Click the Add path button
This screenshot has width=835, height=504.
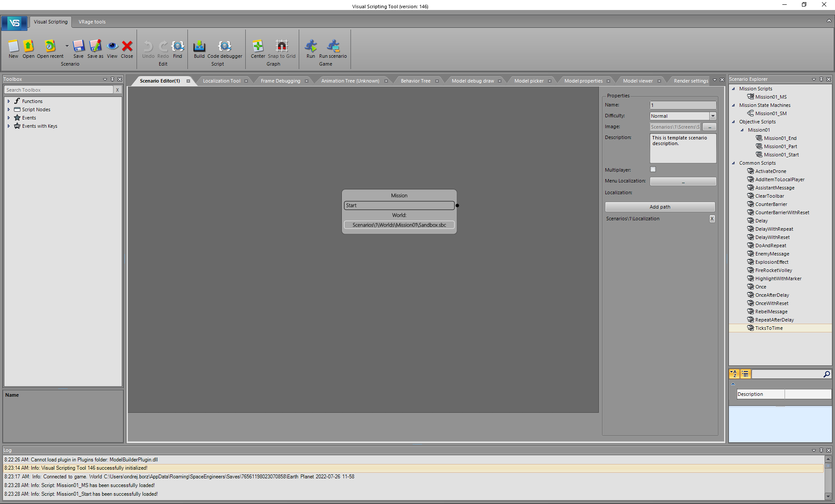(660, 207)
